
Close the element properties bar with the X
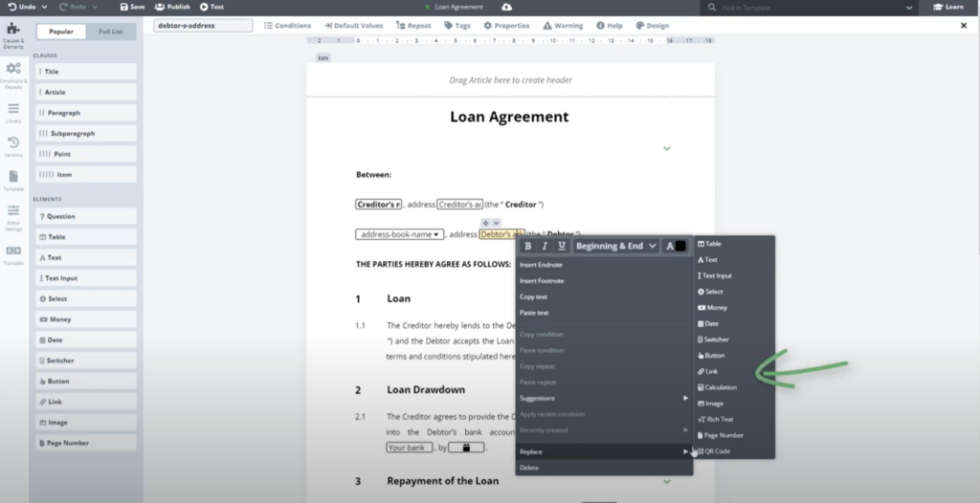[x=963, y=26]
